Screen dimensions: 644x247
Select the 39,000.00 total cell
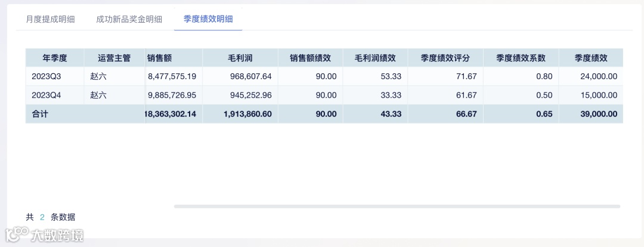click(596, 114)
